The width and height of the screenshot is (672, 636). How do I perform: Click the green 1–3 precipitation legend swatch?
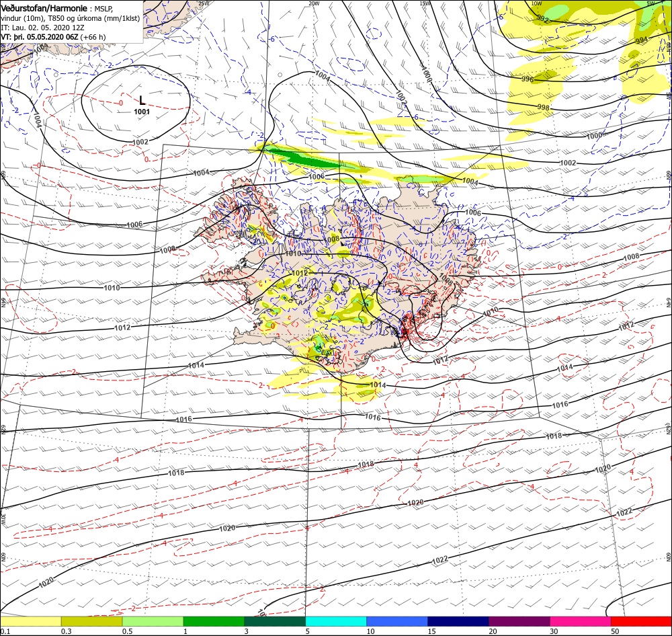(214, 621)
